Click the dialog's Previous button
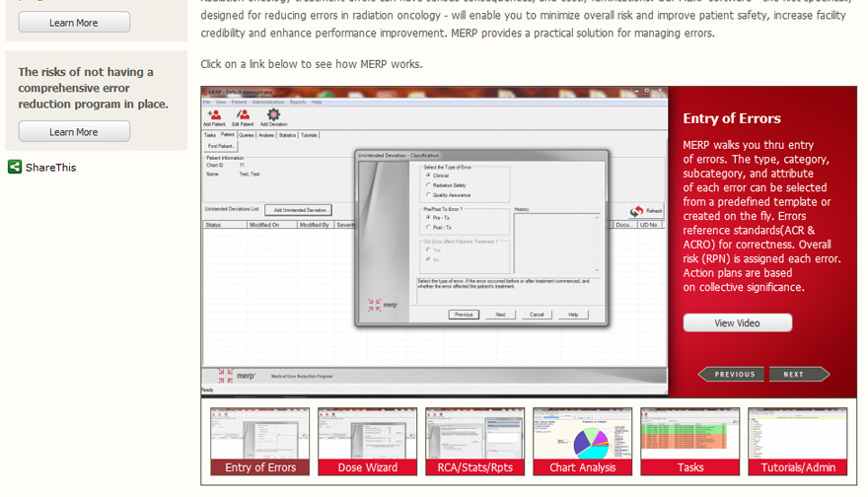Image resolution: width=868 pixels, height=497 pixels. click(x=464, y=315)
